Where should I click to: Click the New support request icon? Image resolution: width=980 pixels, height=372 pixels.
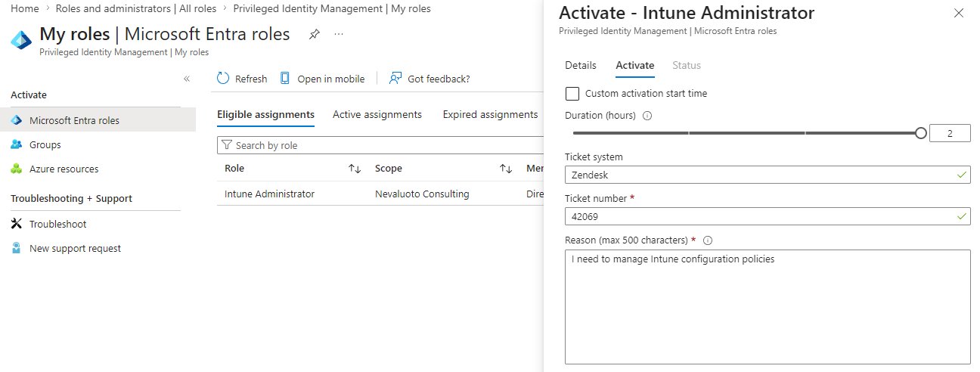tap(17, 248)
